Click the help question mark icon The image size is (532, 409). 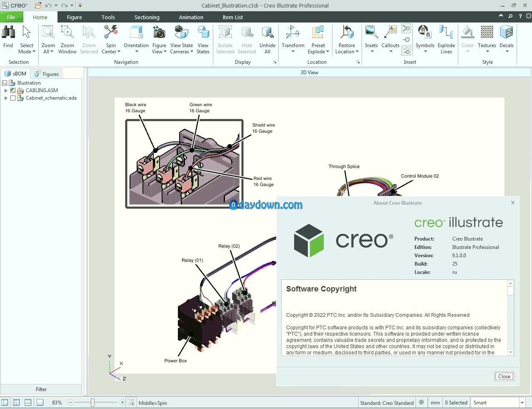point(520,16)
